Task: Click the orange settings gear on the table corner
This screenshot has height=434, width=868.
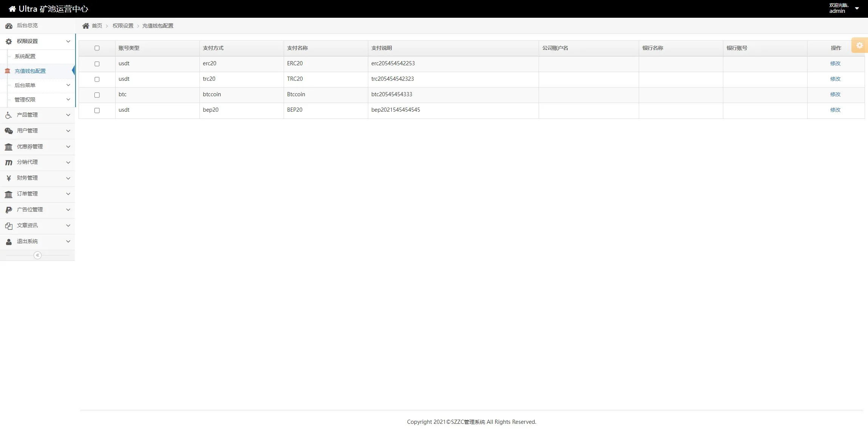Action: coord(859,45)
